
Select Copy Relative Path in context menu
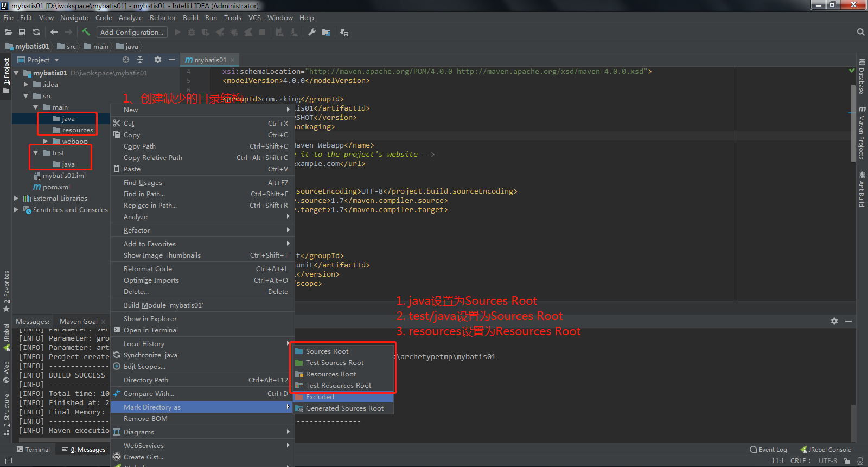202,158
